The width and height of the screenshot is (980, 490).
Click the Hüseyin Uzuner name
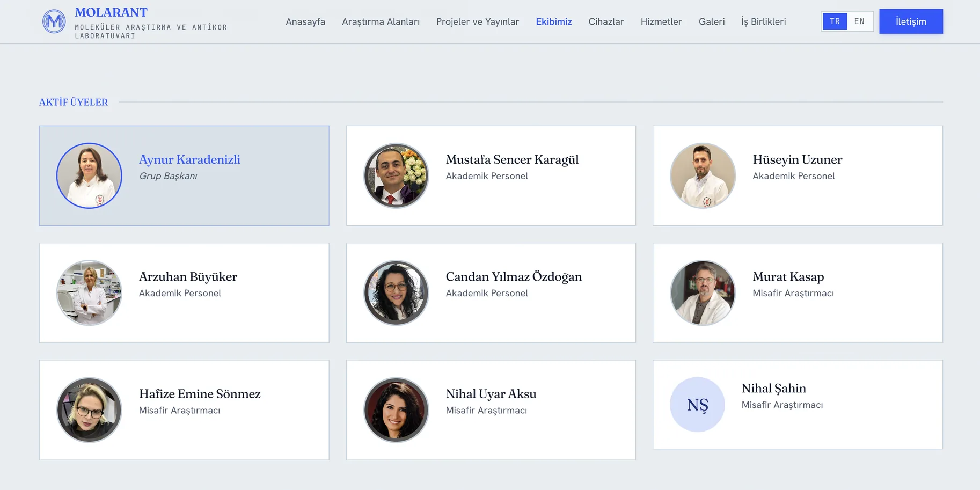(x=797, y=159)
